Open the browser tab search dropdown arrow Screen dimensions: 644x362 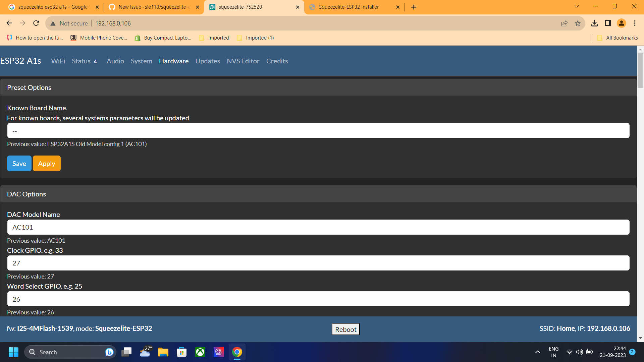[576, 6]
